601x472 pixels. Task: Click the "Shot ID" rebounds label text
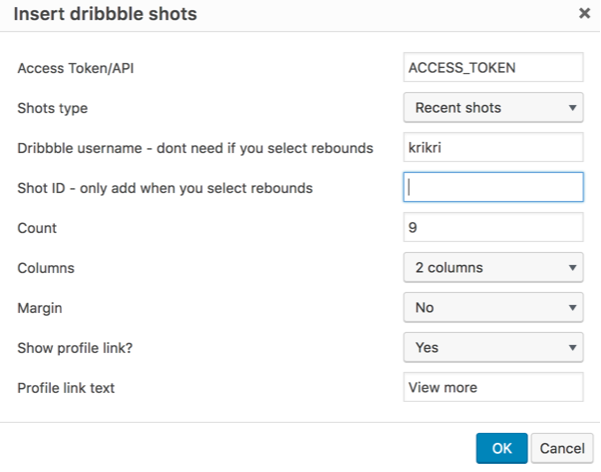point(166,188)
